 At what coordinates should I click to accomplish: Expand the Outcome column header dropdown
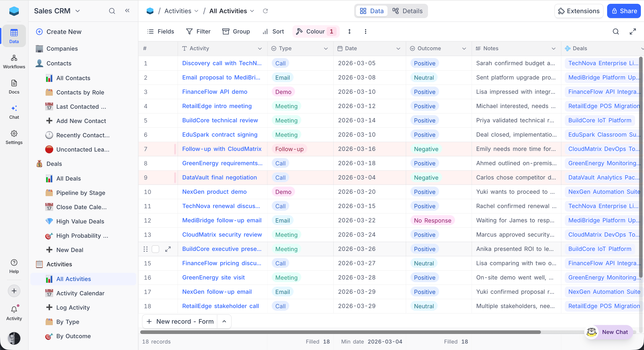coord(464,48)
